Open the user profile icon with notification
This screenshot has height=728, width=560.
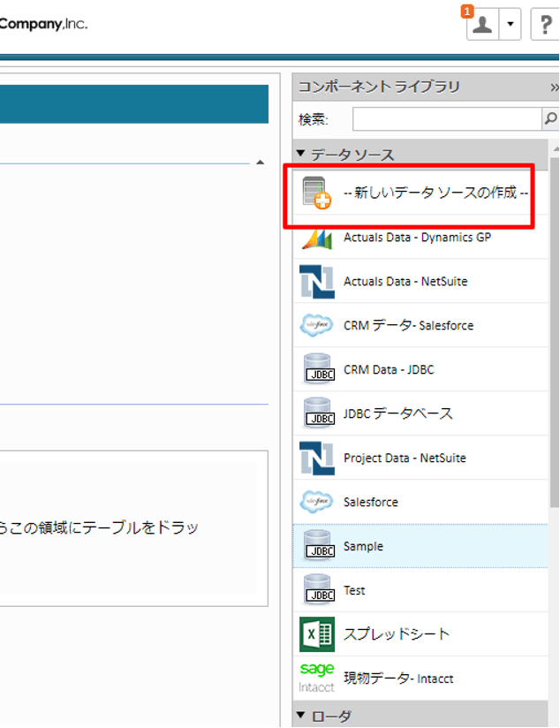(482, 24)
